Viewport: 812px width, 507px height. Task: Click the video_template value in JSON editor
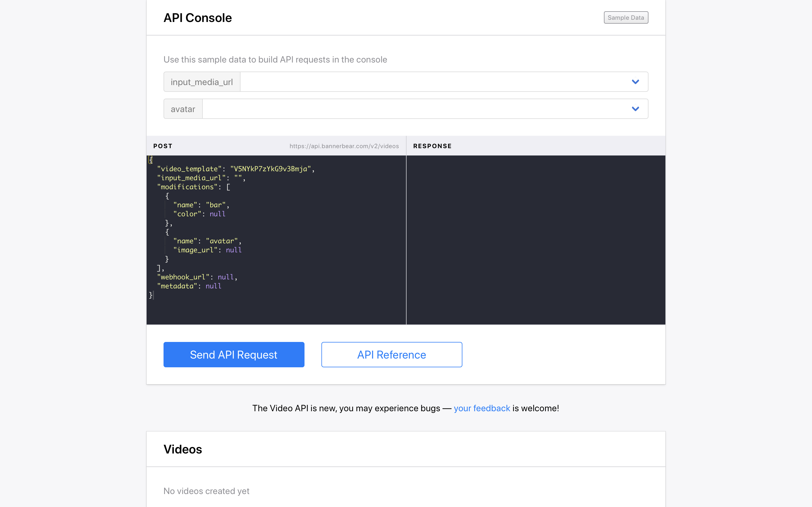pyautogui.click(x=270, y=169)
